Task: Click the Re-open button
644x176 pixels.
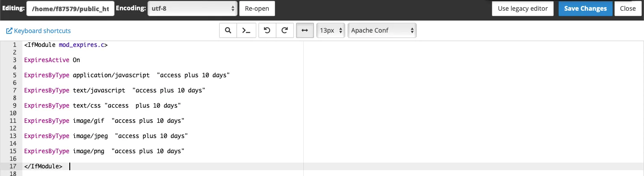Action: click(x=257, y=8)
